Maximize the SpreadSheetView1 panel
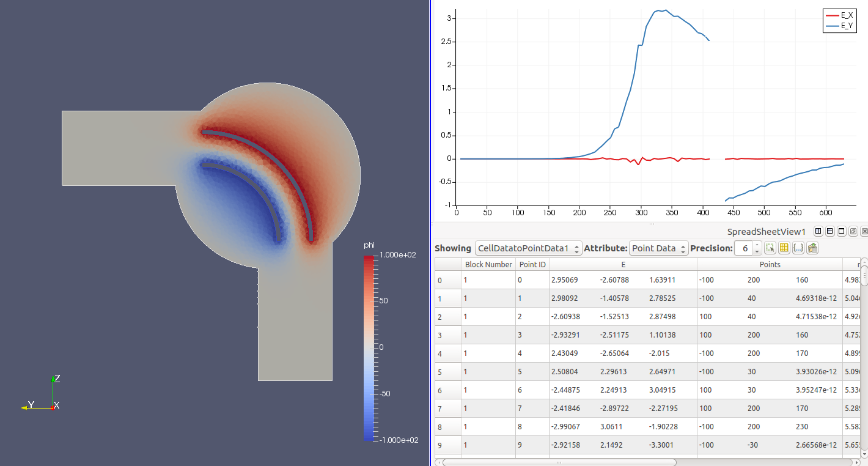 click(x=841, y=231)
